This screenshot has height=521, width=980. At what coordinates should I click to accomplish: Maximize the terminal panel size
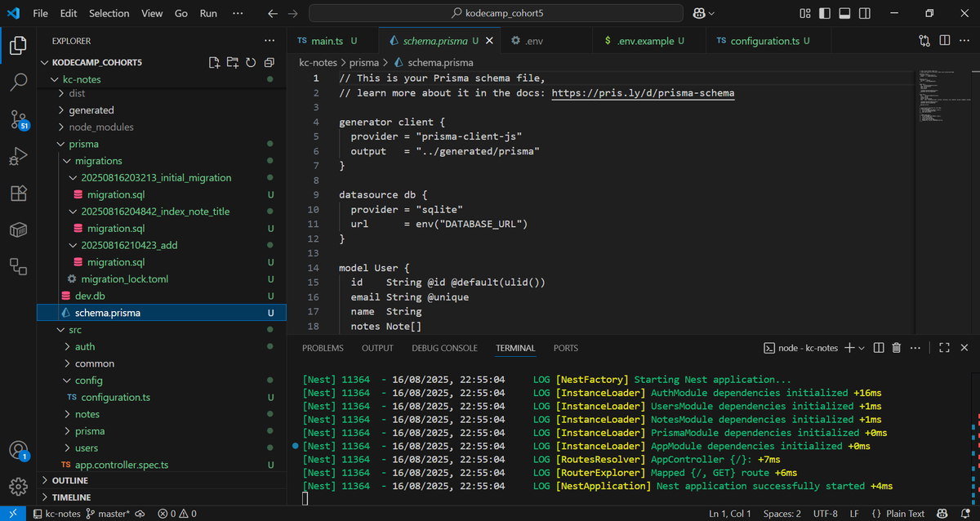point(944,348)
